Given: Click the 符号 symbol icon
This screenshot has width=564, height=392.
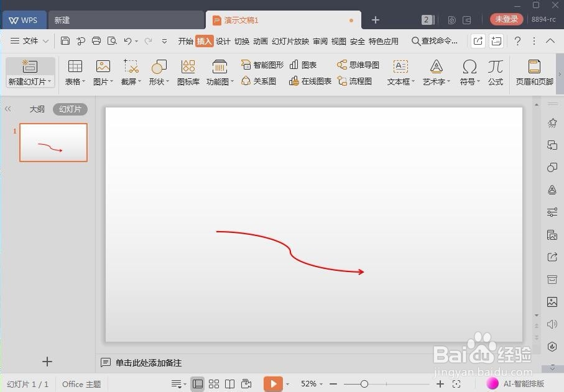Looking at the screenshot, I should point(469,66).
